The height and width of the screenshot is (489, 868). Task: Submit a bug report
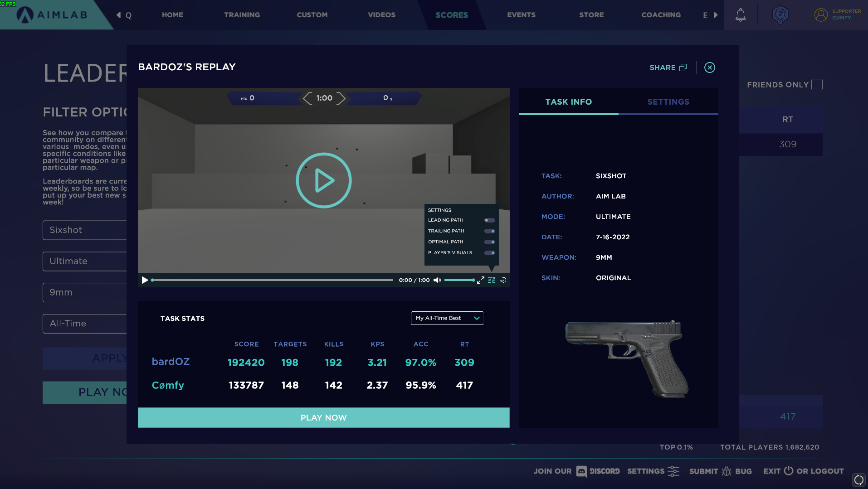720,471
